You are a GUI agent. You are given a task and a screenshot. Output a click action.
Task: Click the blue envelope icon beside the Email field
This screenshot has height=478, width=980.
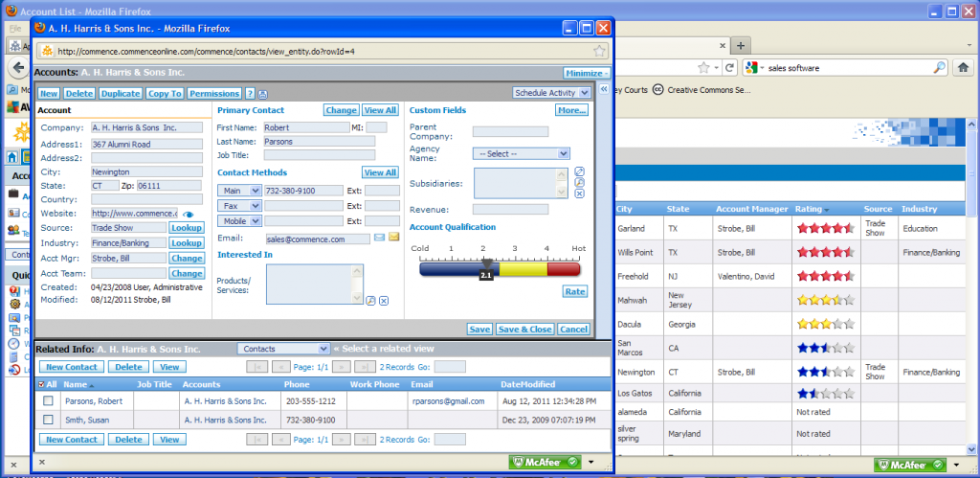coord(379,238)
